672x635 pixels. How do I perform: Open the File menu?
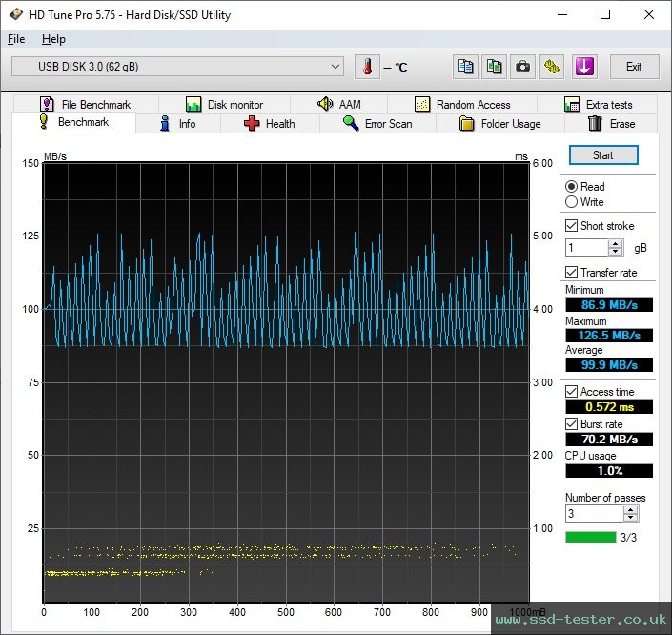16,39
